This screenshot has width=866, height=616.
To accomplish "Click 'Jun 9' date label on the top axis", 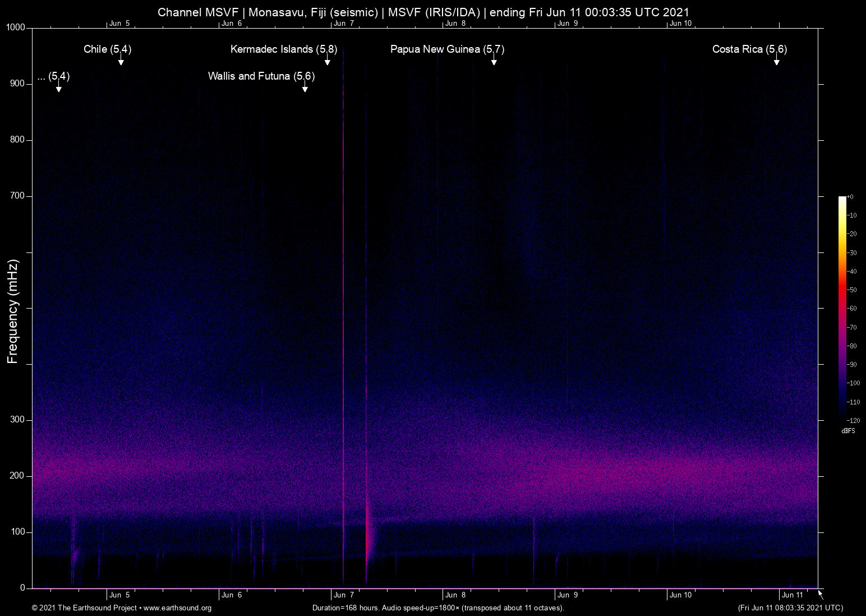I will tap(568, 24).
